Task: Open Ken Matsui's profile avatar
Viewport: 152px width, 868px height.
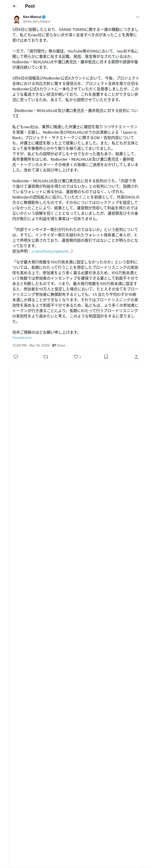Action: click(x=16, y=19)
